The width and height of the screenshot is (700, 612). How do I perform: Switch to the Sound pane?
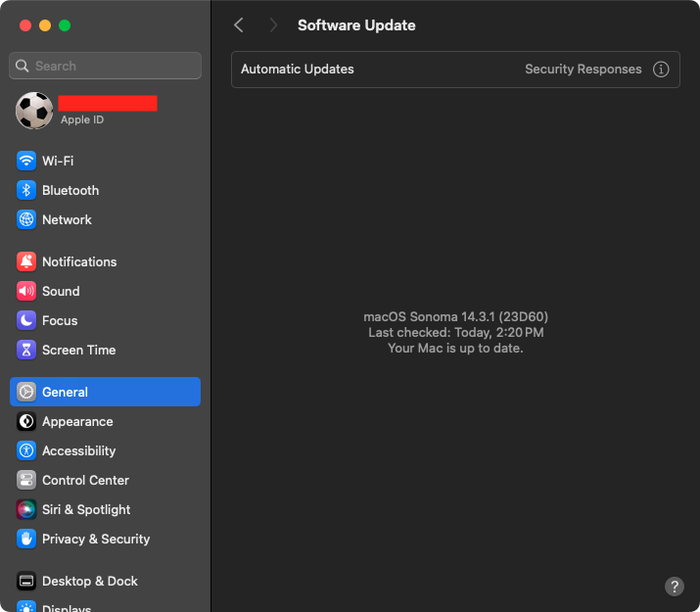click(105, 291)
